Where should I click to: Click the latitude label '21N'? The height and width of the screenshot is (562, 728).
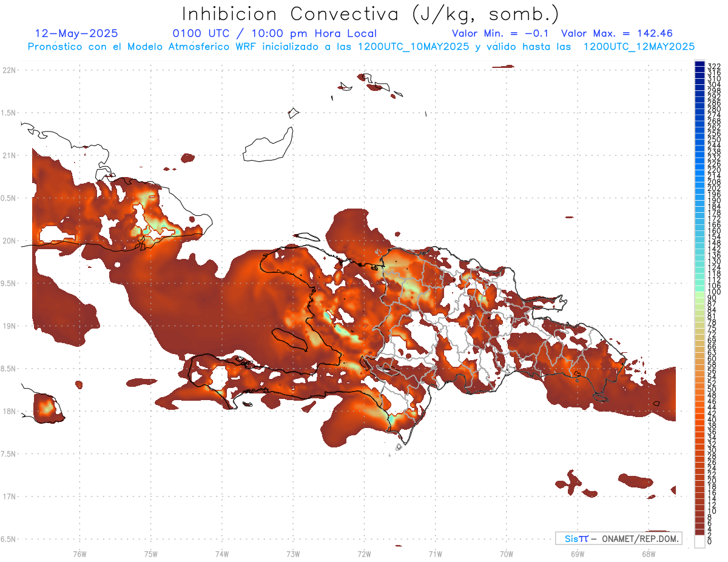coord(9,155)
